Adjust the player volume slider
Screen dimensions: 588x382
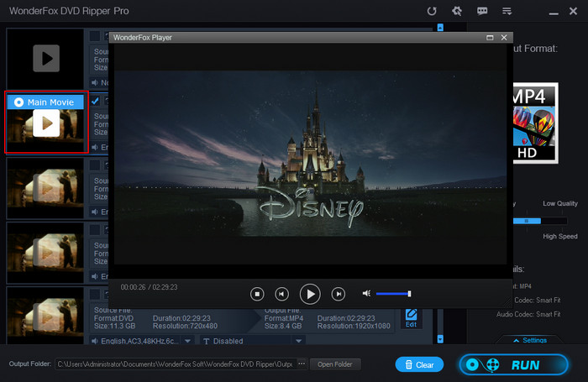[393, 294]
